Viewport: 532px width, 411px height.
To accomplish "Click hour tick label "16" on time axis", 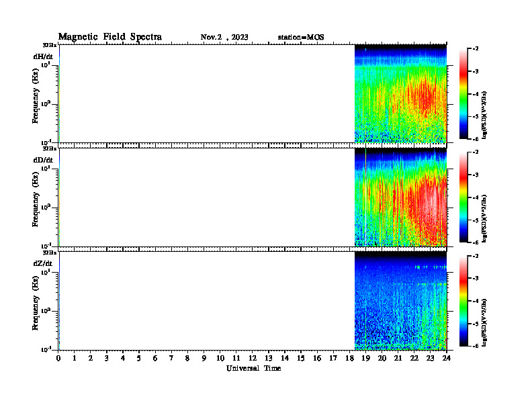I will pos(317,359).
